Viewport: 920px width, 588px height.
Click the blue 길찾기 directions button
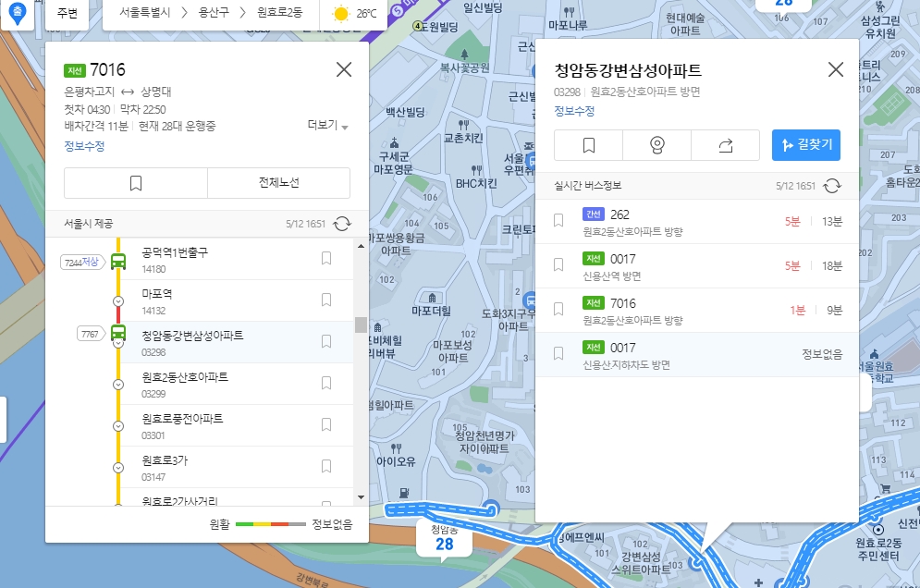click(804, 145)
